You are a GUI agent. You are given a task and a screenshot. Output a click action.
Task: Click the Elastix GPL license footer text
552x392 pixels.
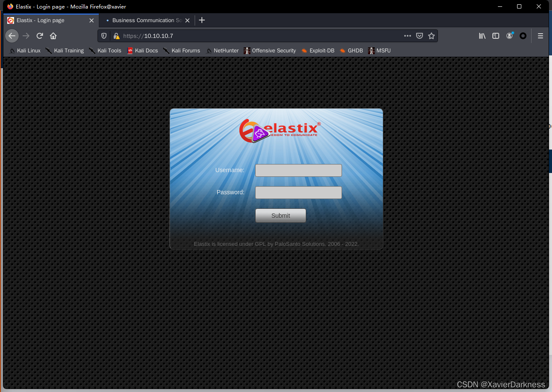(276, 244)
